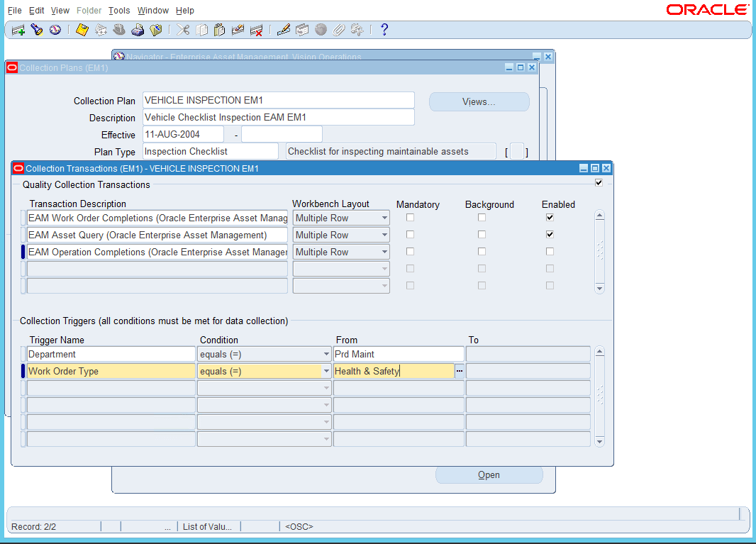Open the Condition dropdown for Department trigger
The width and height of the screenshot is (756, 544).
point(325,353)
